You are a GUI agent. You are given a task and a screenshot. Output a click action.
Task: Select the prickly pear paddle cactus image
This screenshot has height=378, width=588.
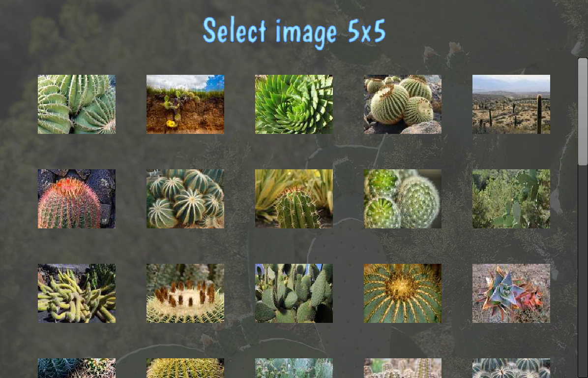[294, 293]
